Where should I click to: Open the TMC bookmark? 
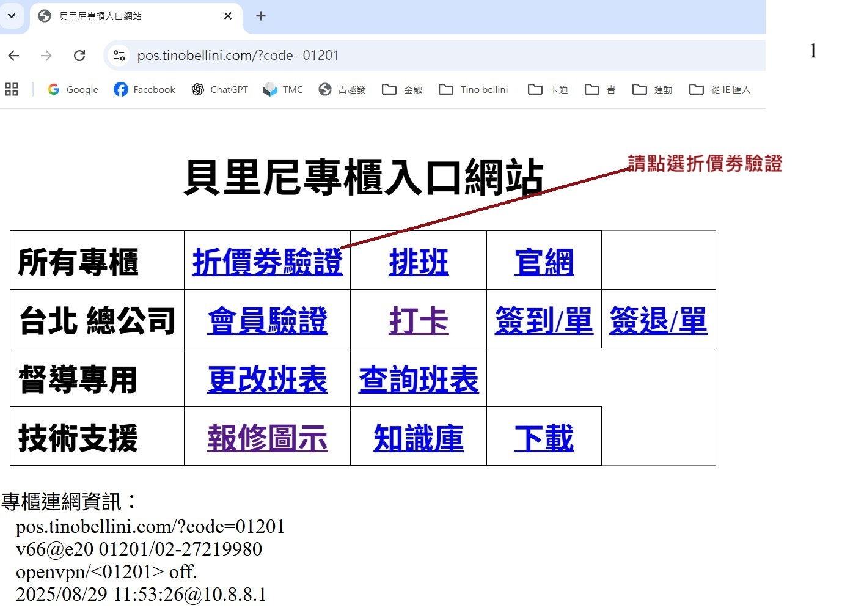coord(283,89)
